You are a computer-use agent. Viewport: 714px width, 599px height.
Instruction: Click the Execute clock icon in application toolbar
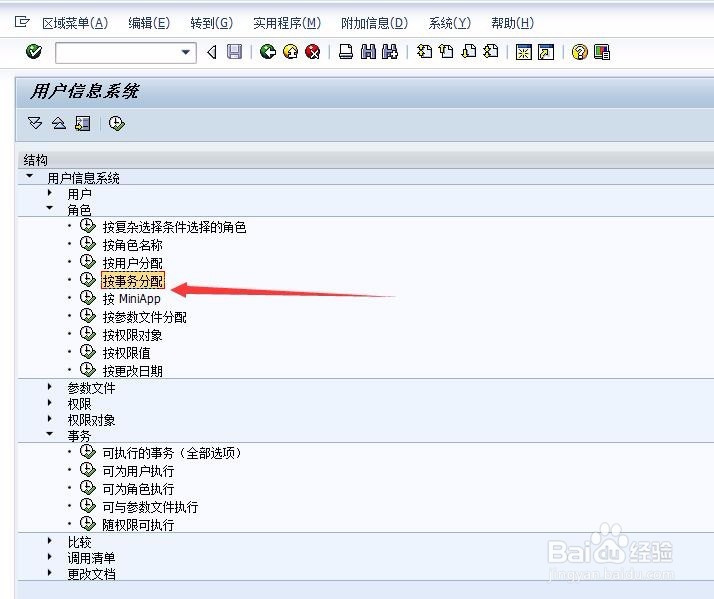pyautogui.click(x=117, y=123)
